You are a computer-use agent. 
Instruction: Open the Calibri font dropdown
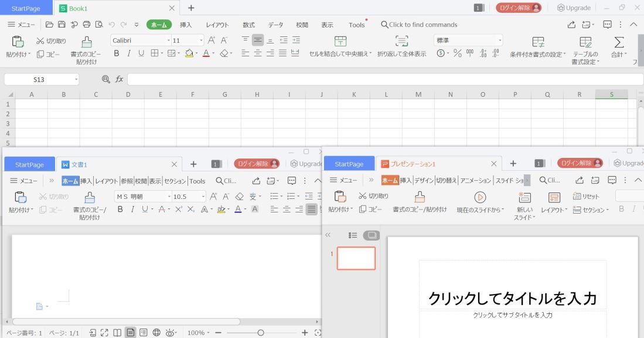click(x=168, y=40)
